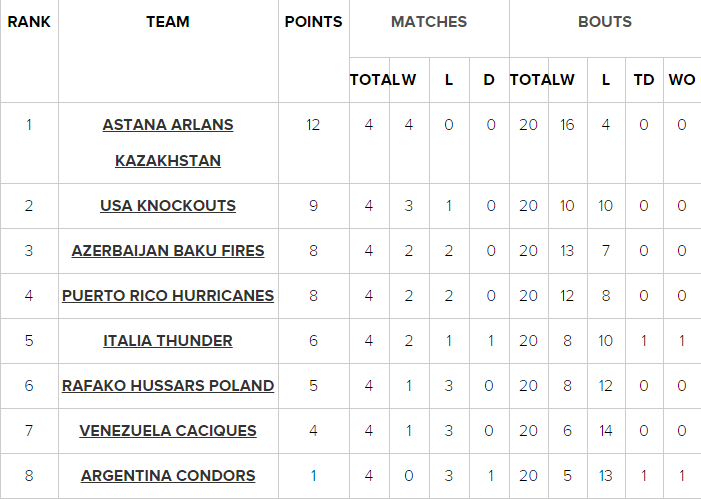Click the 12 points cell for Astana Arlans

(x=313, y=125)
